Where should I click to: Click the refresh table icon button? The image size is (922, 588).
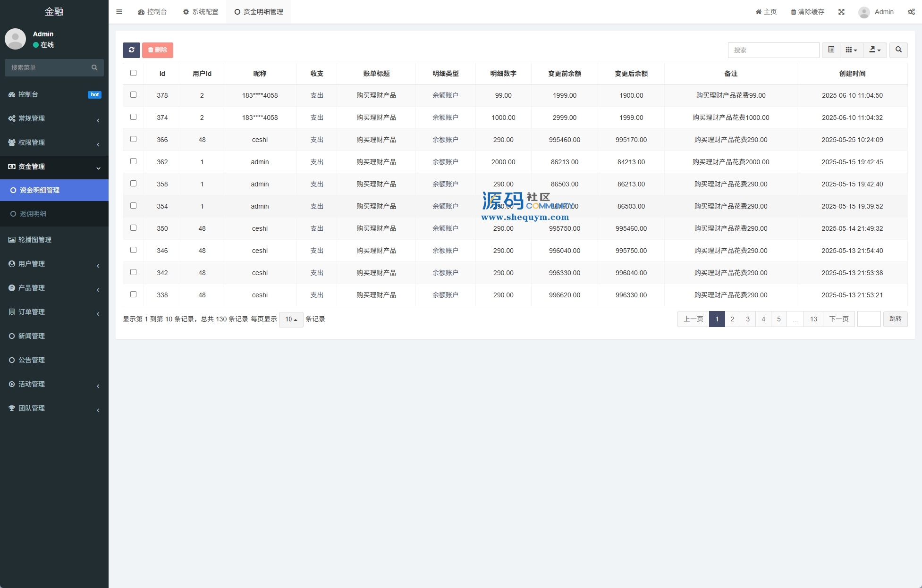pyautogui.click(x=131, y=50)
